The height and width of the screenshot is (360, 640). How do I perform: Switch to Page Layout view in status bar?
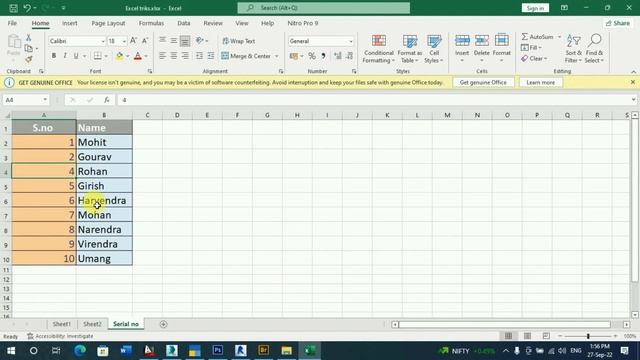527,336
